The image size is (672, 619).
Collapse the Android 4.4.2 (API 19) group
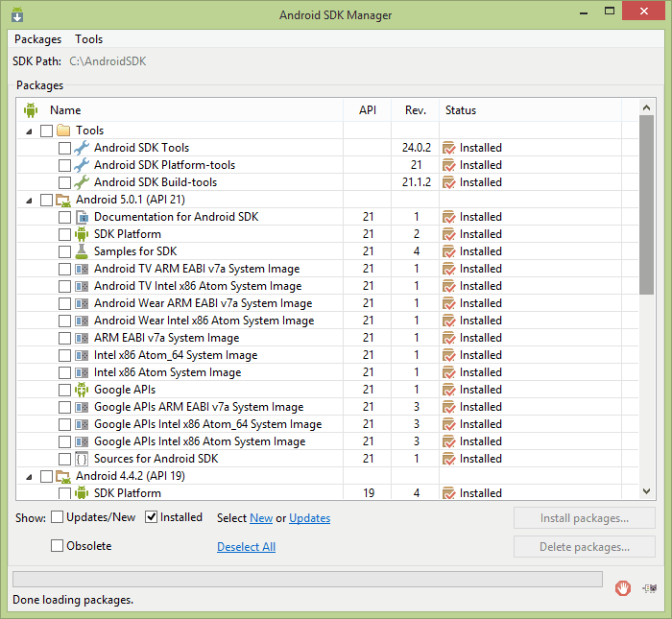click(29, 476)
